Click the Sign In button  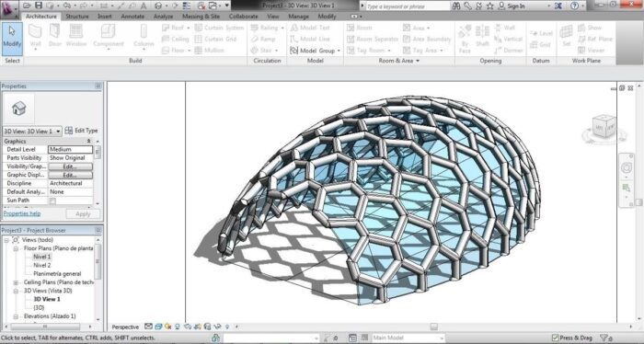512,6
